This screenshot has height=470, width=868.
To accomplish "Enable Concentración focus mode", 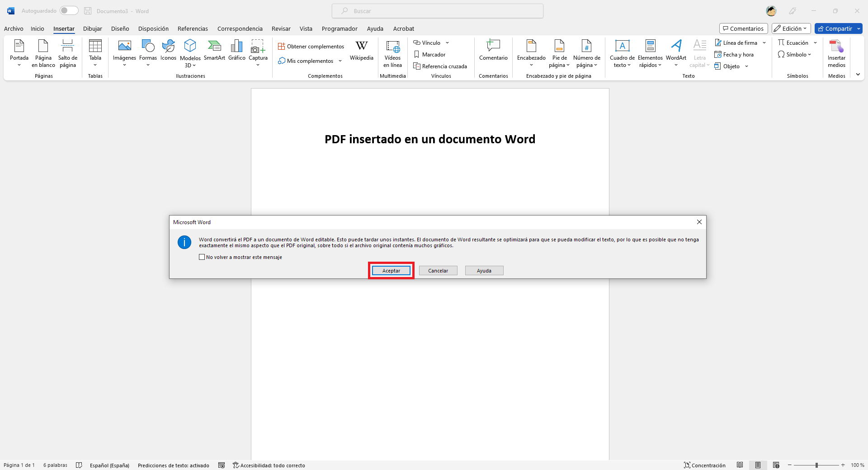I will (705, 465).
